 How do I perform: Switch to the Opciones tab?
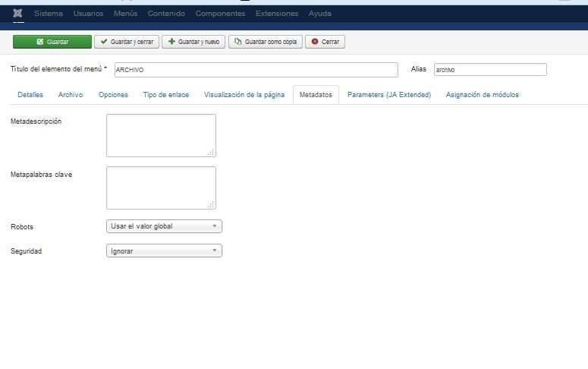(113, 95)
